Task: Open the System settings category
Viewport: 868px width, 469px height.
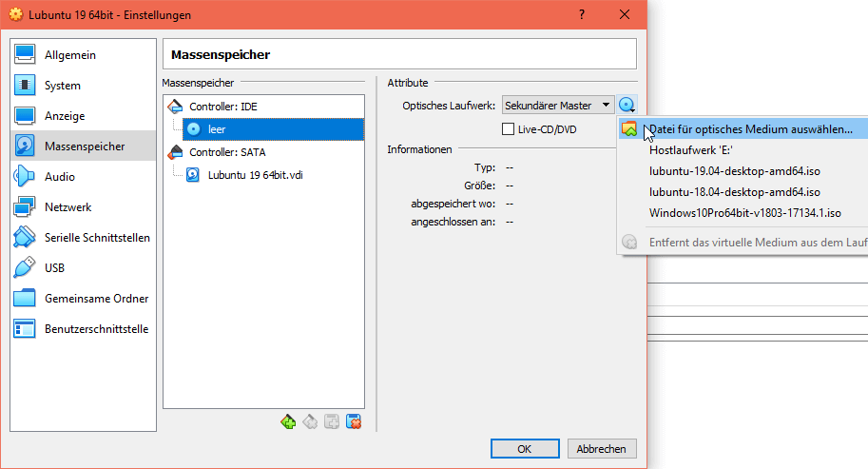Action: (x=83, y=86)
